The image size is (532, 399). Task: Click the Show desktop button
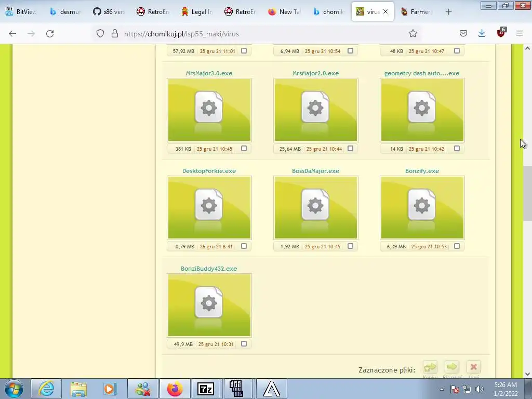(528, 389)
